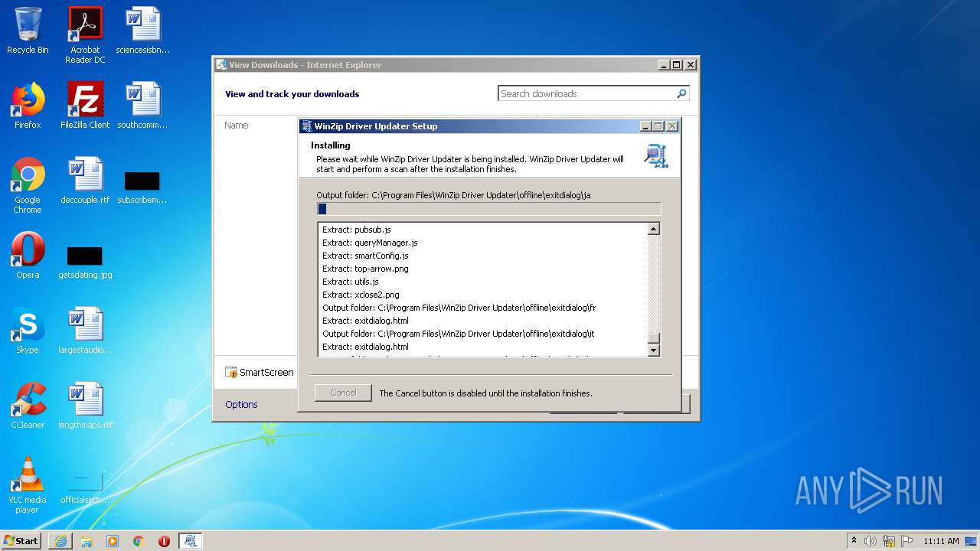Open the largestaudio document icon
This screenshot has height=551, width=980.
tap(85, 331)
